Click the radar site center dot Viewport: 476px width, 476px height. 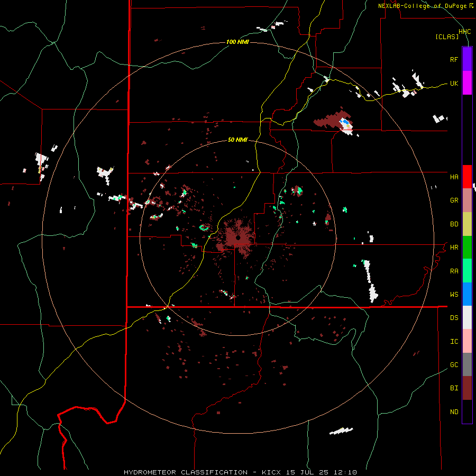click(x=238, y=237)
